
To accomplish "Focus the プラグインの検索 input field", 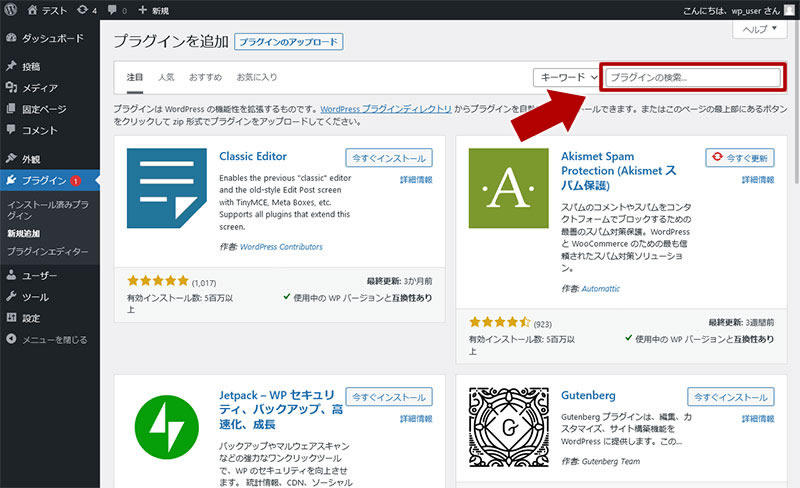I will (693, 78).
